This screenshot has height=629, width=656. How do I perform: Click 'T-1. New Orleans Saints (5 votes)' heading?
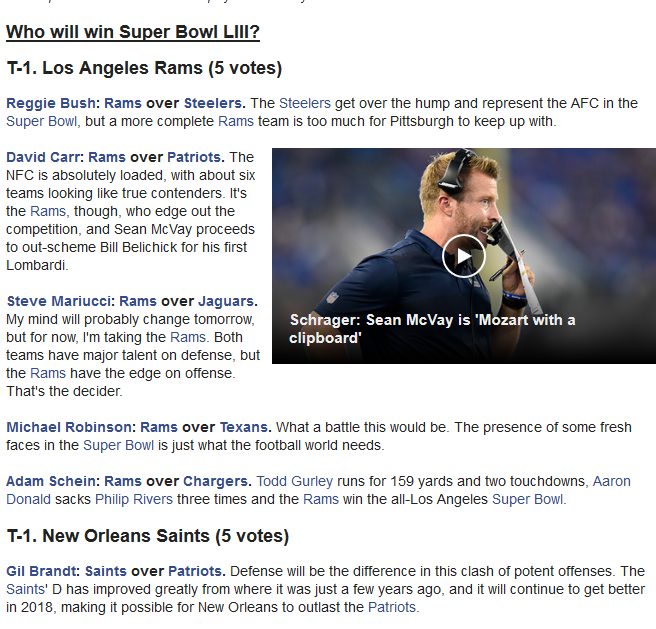coord(148,536)
